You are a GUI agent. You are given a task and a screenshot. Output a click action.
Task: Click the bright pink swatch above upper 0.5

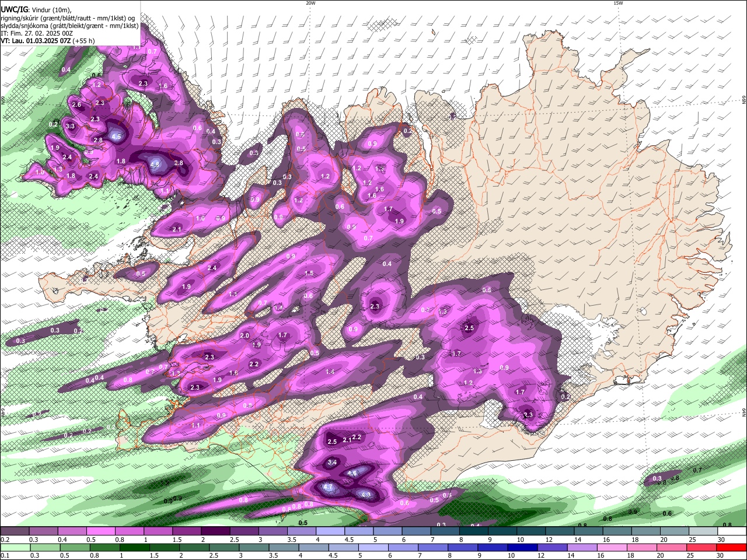coord(100,531)
